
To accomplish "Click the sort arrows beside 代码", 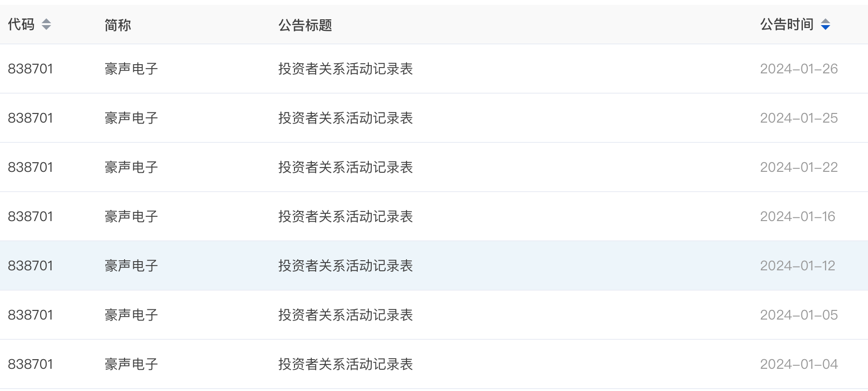I will (46, 24).
